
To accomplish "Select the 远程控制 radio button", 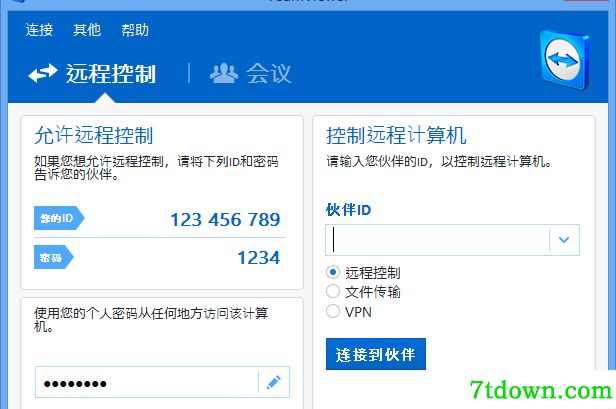I will tap(333, 272).
